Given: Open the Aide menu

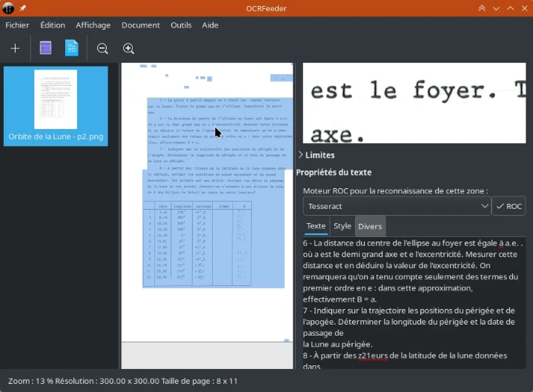Looking at the screenshot, I should tap(210, 25).
